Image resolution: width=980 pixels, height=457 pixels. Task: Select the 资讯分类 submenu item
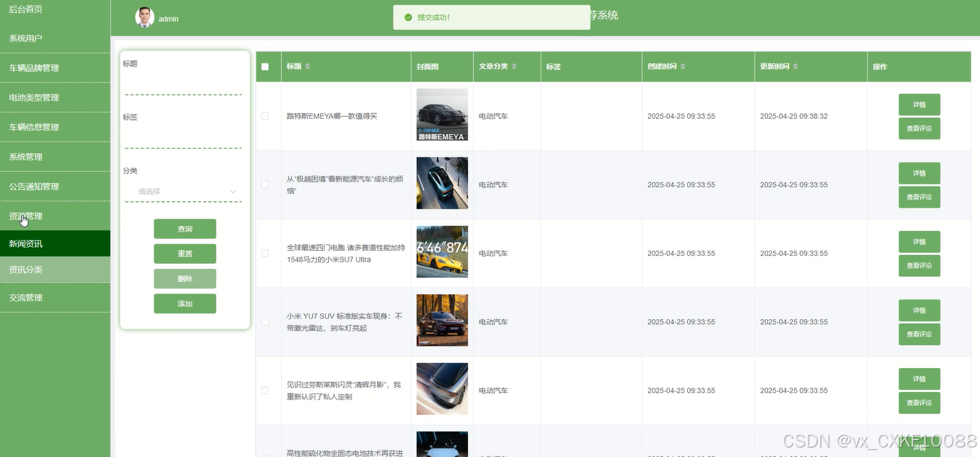55,270
